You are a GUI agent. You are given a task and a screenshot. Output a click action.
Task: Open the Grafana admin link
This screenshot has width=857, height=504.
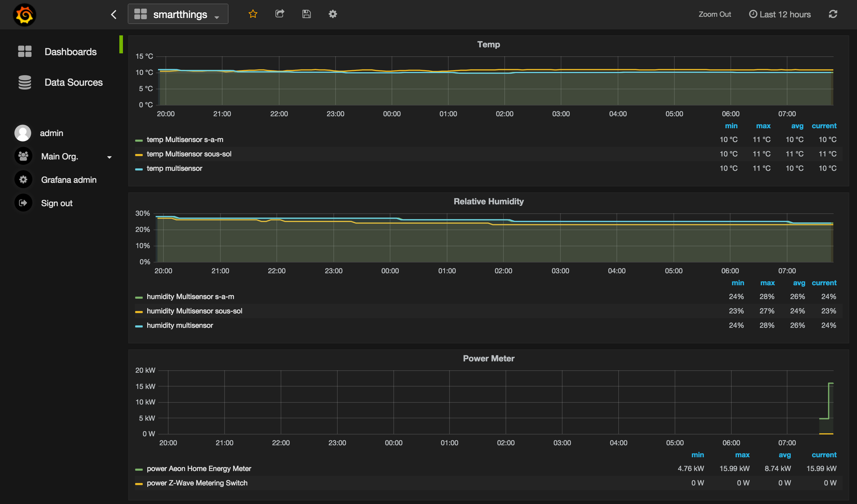tap(69, 180)
